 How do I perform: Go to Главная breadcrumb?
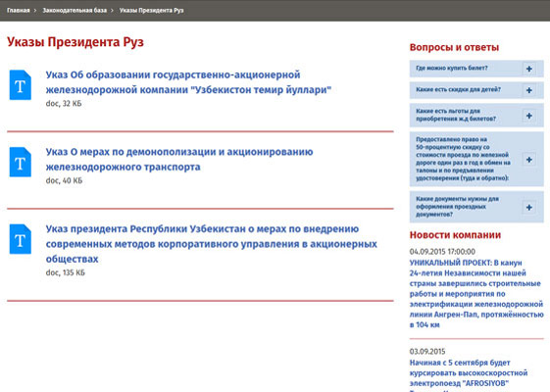(19, 10)
